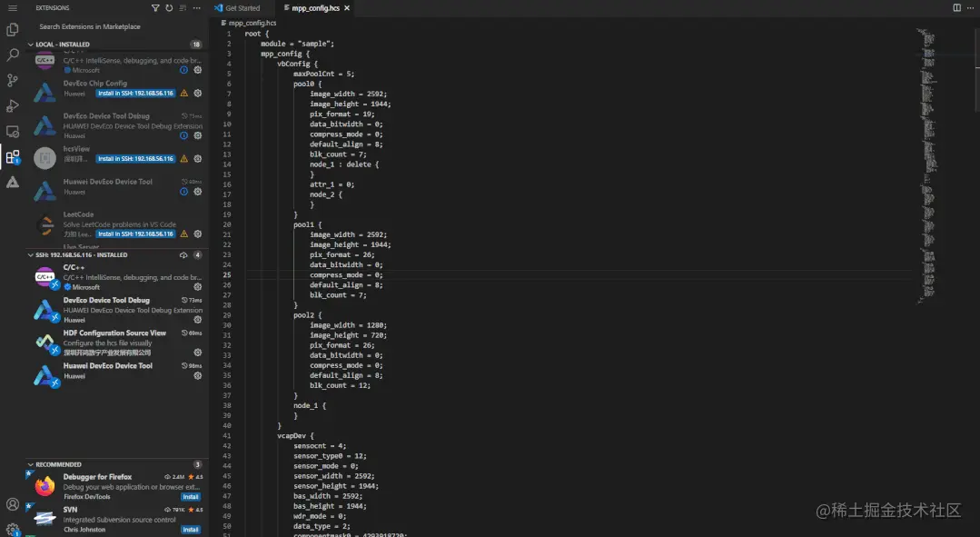
Task: Click warning icon on LeetCode row
Action: (183, 234)
